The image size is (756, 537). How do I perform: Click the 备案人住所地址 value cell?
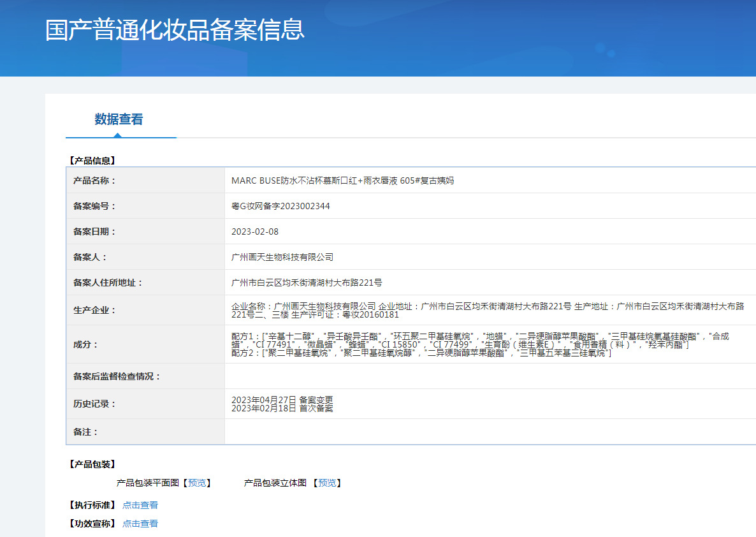pos(490,283)
